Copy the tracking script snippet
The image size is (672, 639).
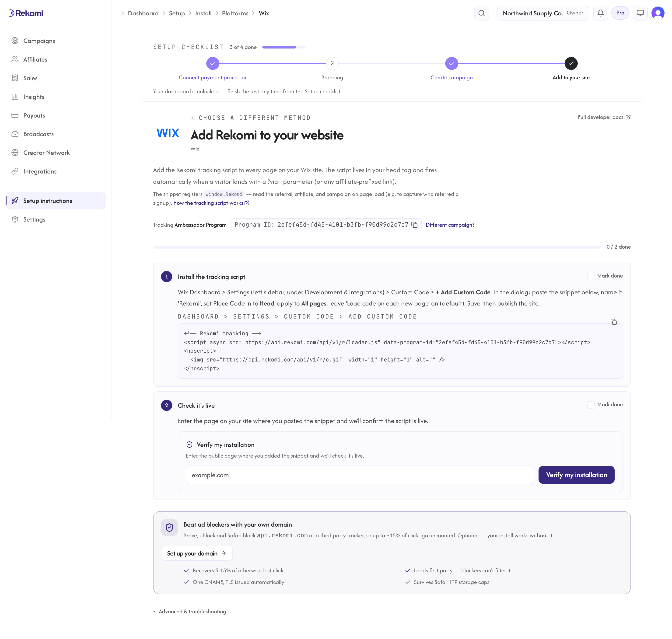[613, 322]
